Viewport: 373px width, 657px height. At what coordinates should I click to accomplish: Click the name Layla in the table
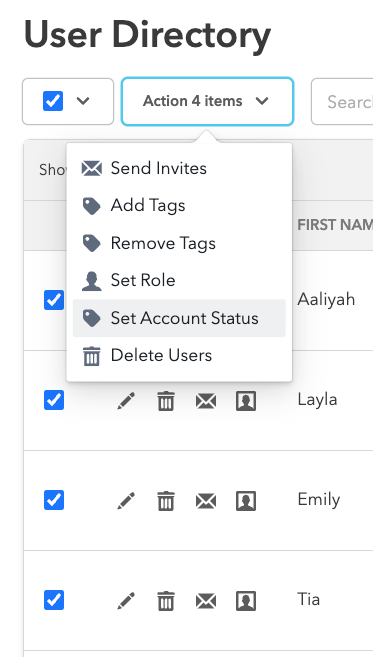pos(317,400)
